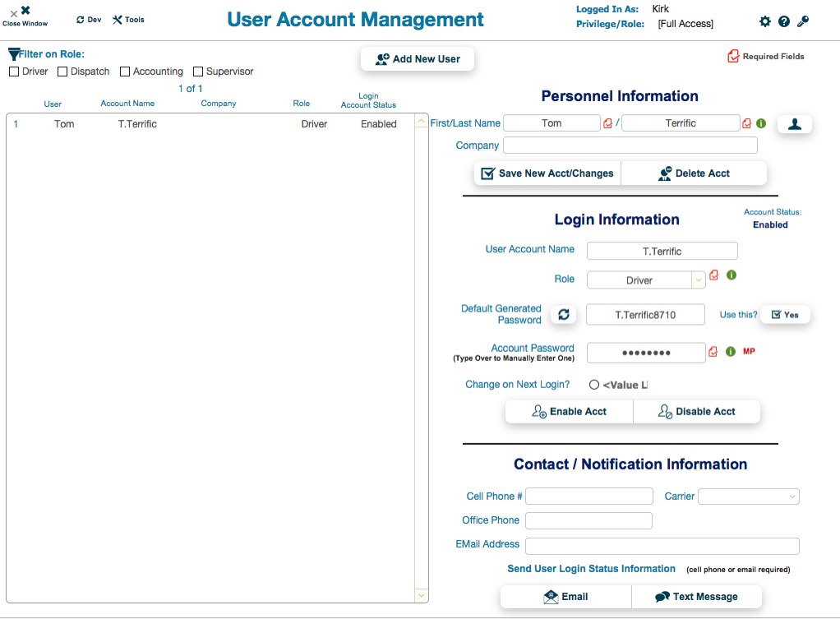Check the Driver role filter

pyautogui.click(x=14, y=72)
